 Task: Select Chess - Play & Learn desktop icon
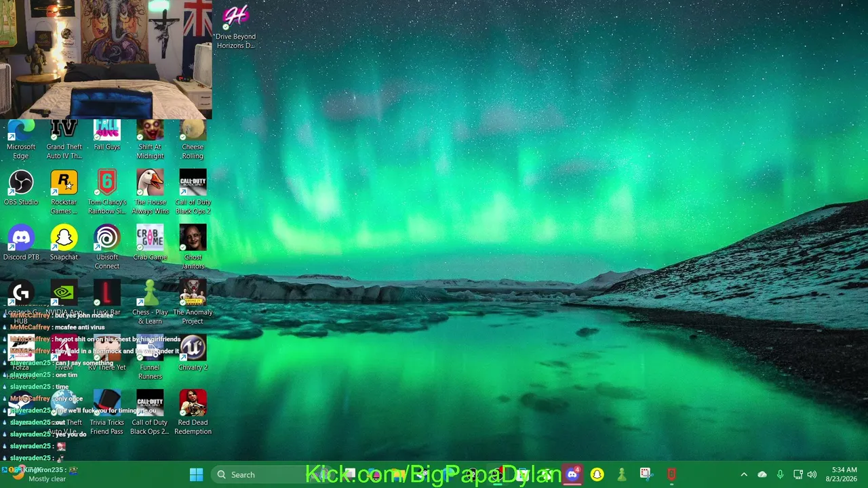[150, 302]
